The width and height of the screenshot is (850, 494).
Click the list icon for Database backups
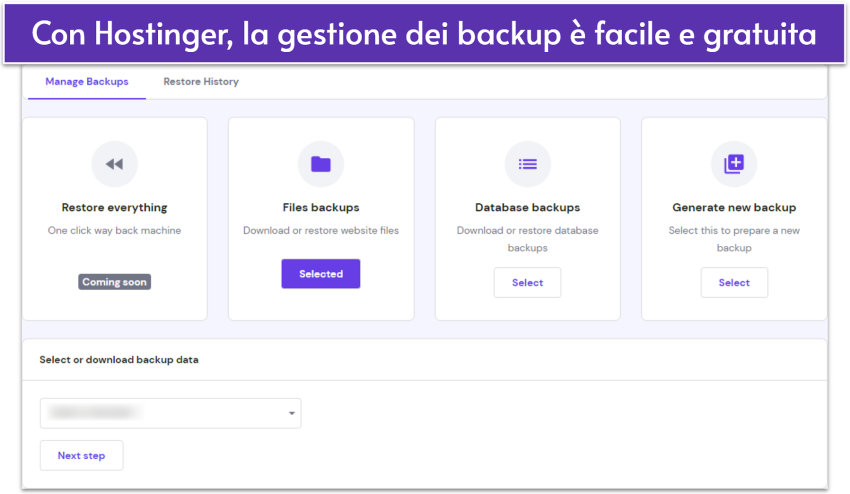pyautogui.click(x=527, y=164)
